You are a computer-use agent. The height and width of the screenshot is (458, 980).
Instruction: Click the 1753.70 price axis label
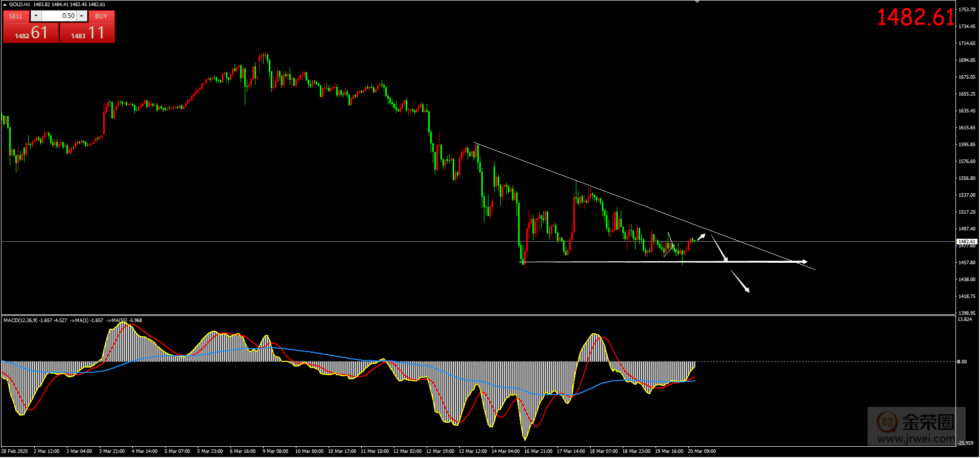click(967, 10)
